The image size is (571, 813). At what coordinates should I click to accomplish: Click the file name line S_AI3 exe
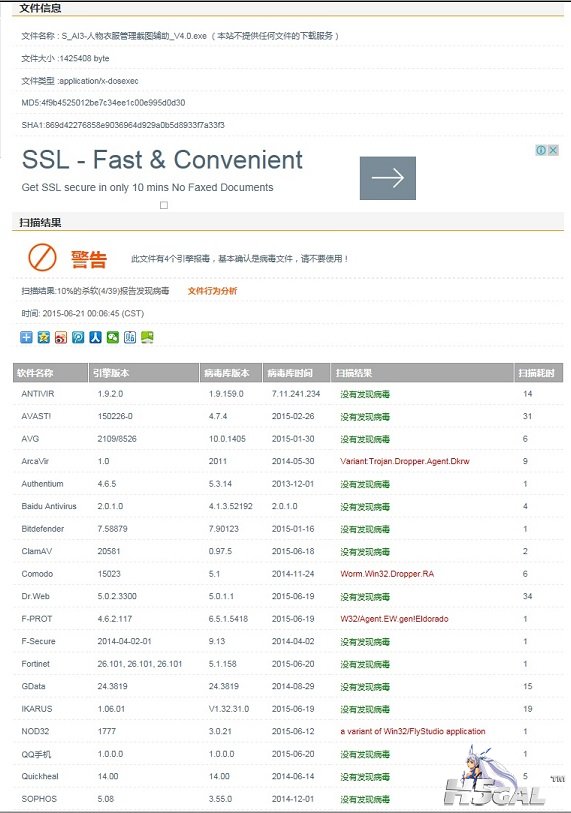pos(180,36)
